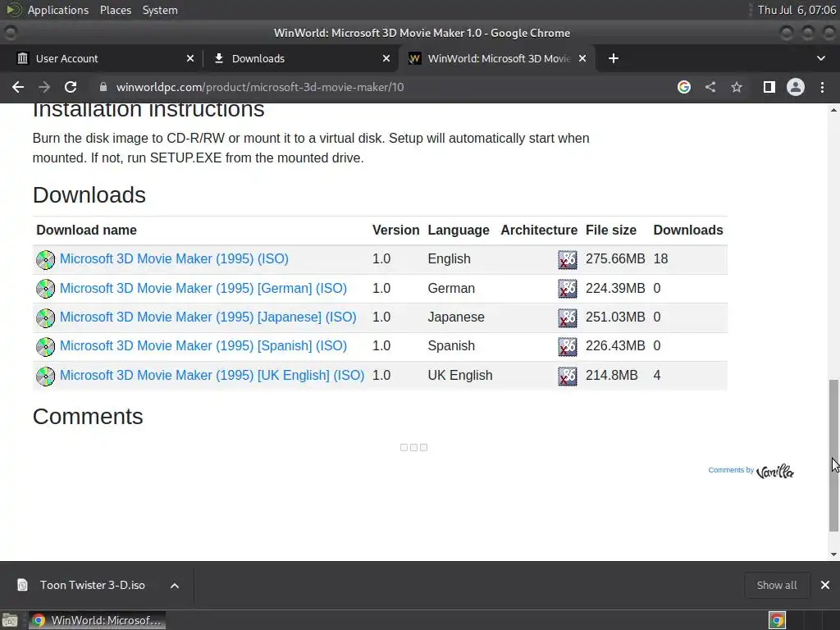Image resolution: width=840 pixels, height=630 pixels.
Task: Go back using the browser back arrow
Action: click(18, 87)
